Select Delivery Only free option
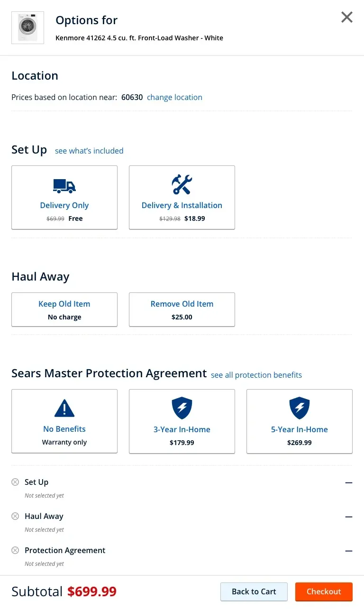The width and height of the screenshot is (364, 609). [x=64, y=197]
